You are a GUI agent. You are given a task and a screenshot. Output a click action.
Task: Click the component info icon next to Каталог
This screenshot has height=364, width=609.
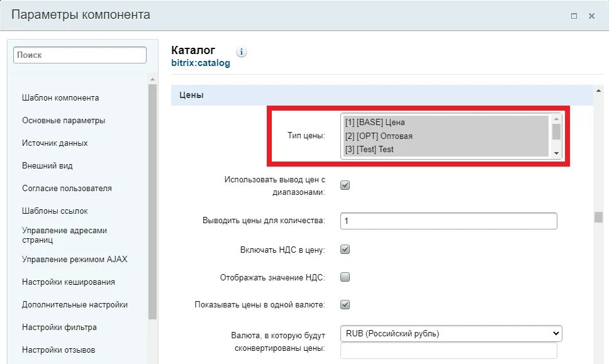click(x=241, y=52)
